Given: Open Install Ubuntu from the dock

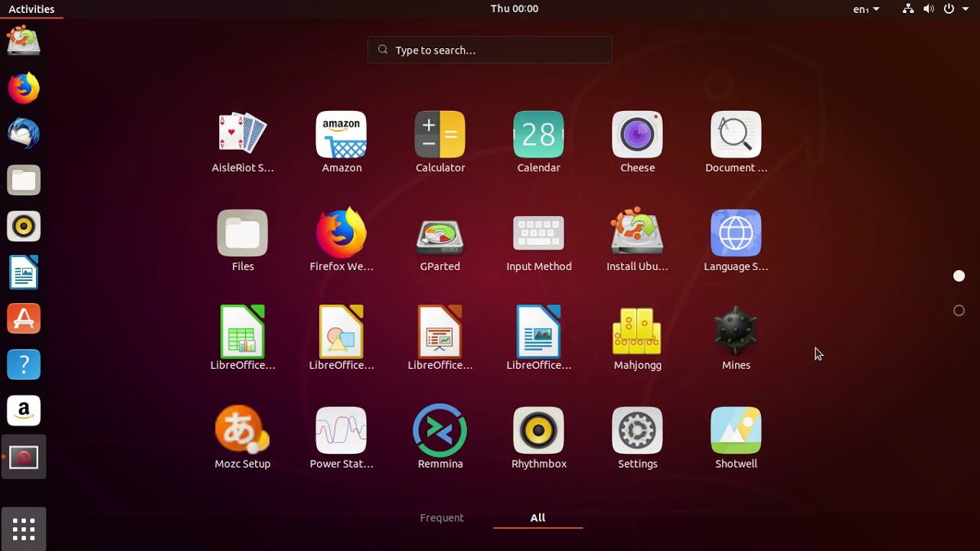Looking at the screenshot, I should tap(24, 41).
